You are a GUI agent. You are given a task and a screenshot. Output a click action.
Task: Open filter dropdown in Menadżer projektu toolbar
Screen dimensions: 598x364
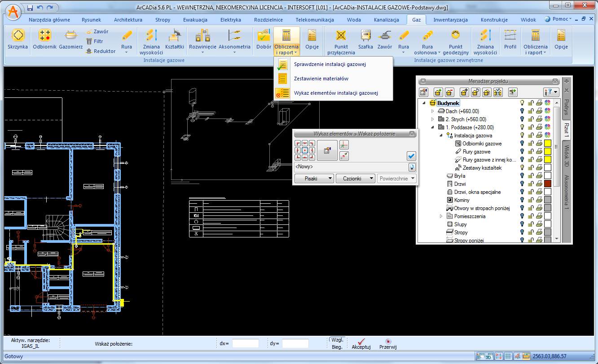551,92
